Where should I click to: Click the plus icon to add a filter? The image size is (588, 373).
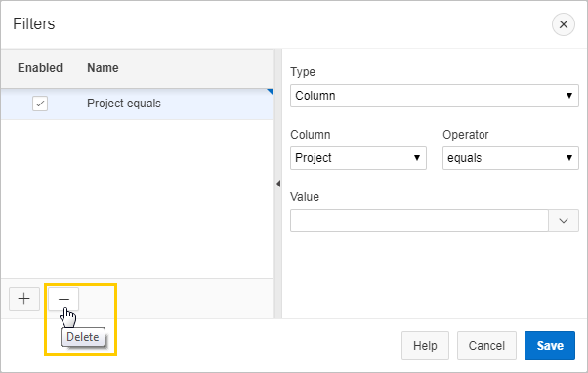[x=24, y=299]
